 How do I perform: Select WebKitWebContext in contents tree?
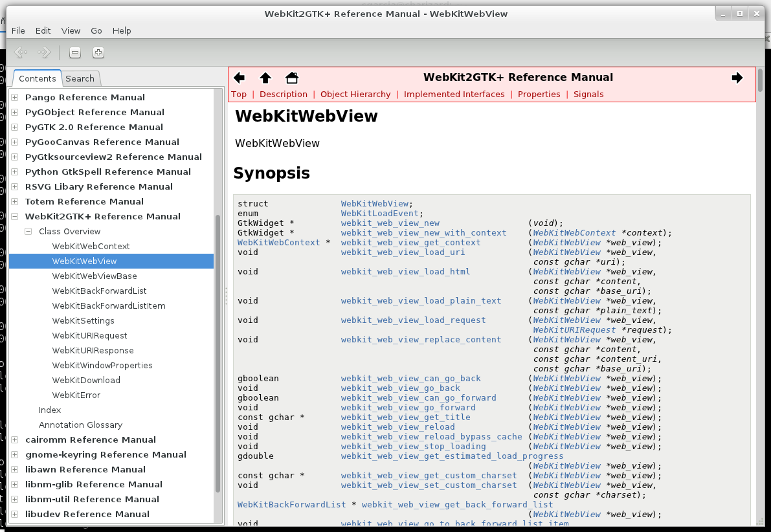tap(91, 247)
